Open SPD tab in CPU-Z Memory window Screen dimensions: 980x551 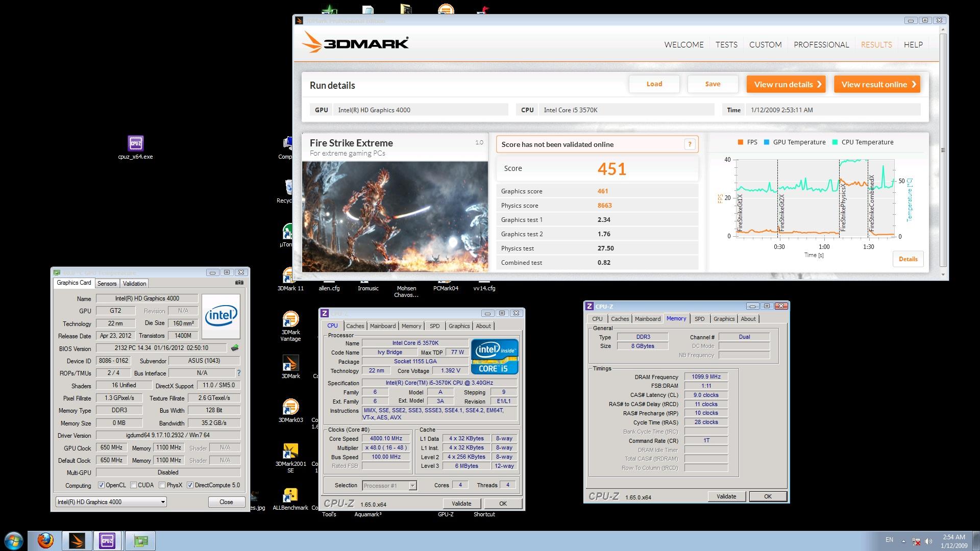(700, 319)
